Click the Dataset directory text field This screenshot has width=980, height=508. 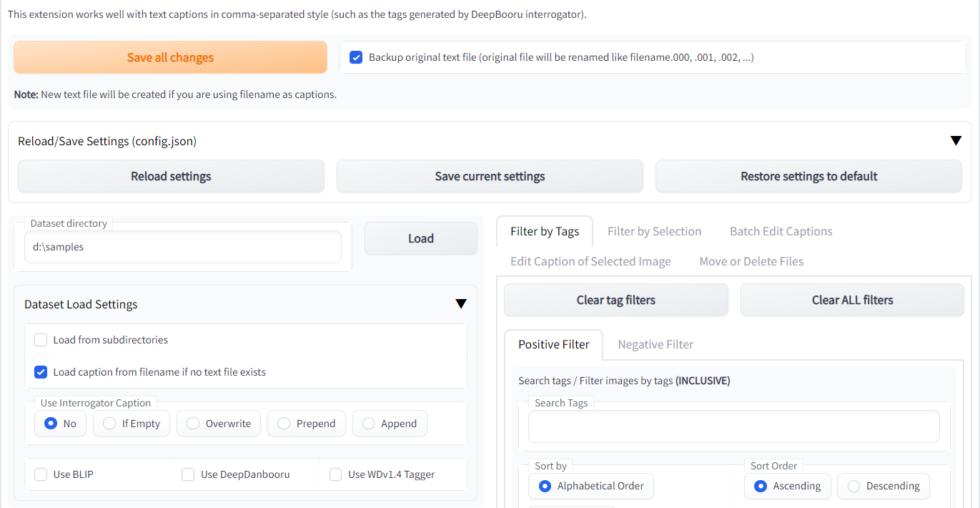[x=182, y=247]
